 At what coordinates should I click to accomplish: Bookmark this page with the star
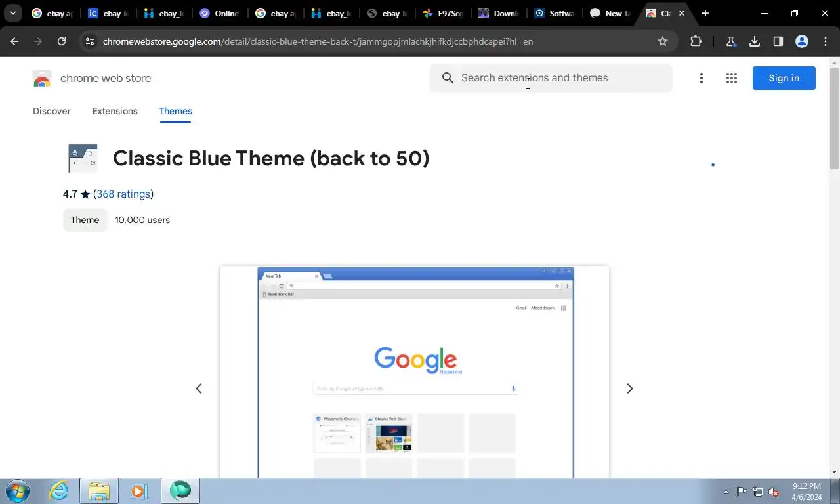click(663, 41)
